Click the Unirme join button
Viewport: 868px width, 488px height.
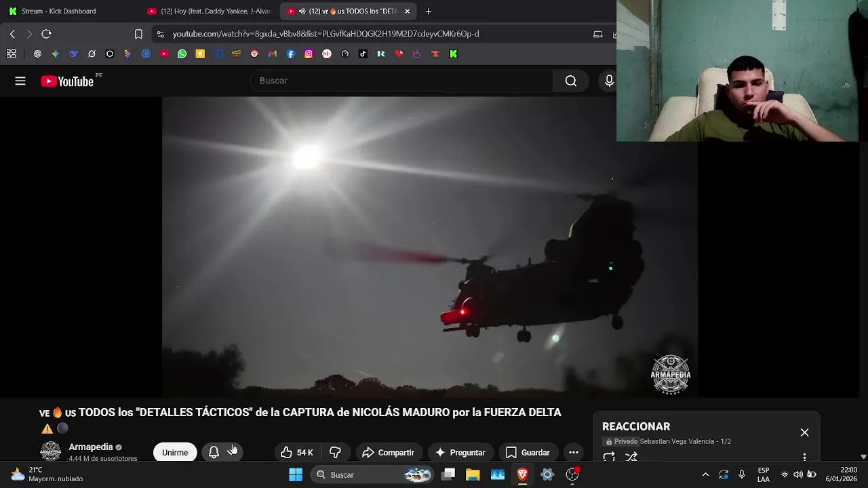point(175,452)
